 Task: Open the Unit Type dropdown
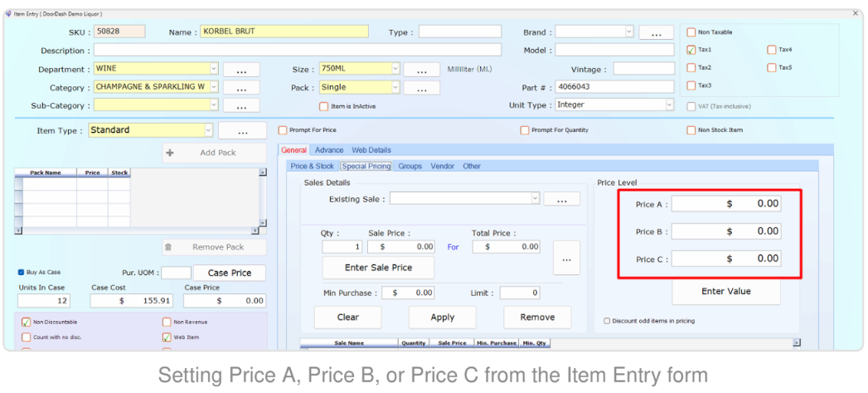(669, 104)
